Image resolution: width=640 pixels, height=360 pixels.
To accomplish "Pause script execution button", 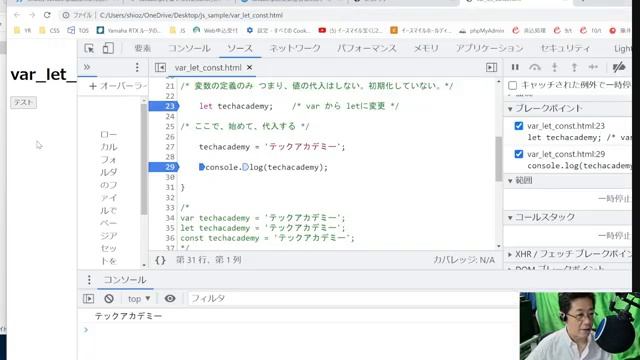I will coord(515,67).
